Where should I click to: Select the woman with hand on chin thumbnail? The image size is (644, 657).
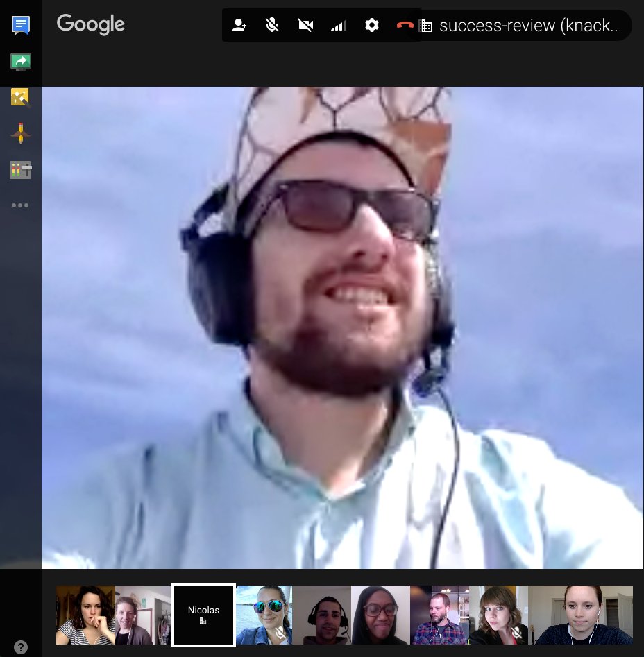(x=85, y=615)
